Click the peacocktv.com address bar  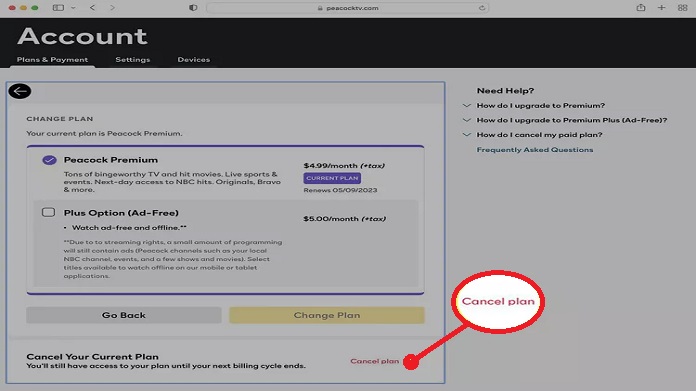(348, 8)
